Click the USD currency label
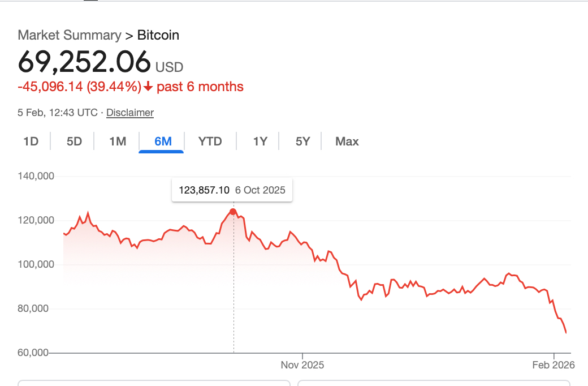588x386 pixels. pos(170,67)
